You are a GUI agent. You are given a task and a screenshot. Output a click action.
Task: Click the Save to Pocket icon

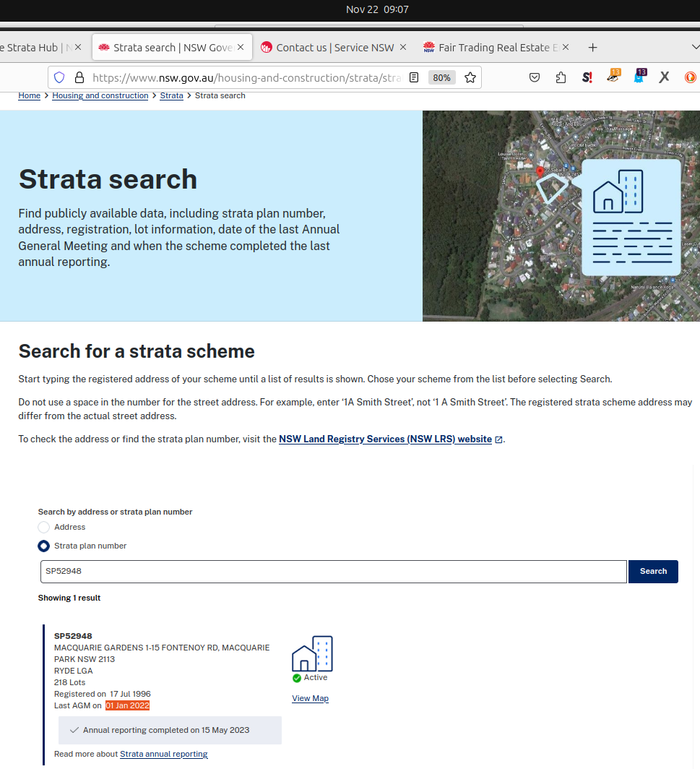pyautogui.click(x=535, y=77)
